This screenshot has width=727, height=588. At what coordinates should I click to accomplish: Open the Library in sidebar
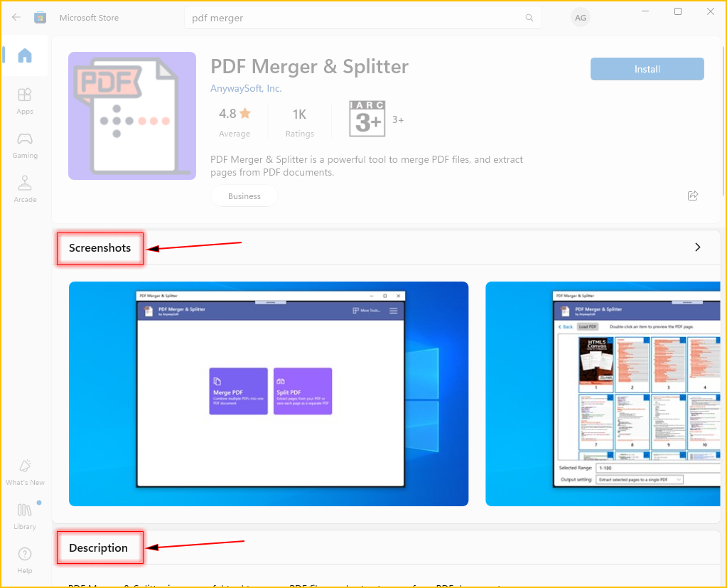pos(25,515)
